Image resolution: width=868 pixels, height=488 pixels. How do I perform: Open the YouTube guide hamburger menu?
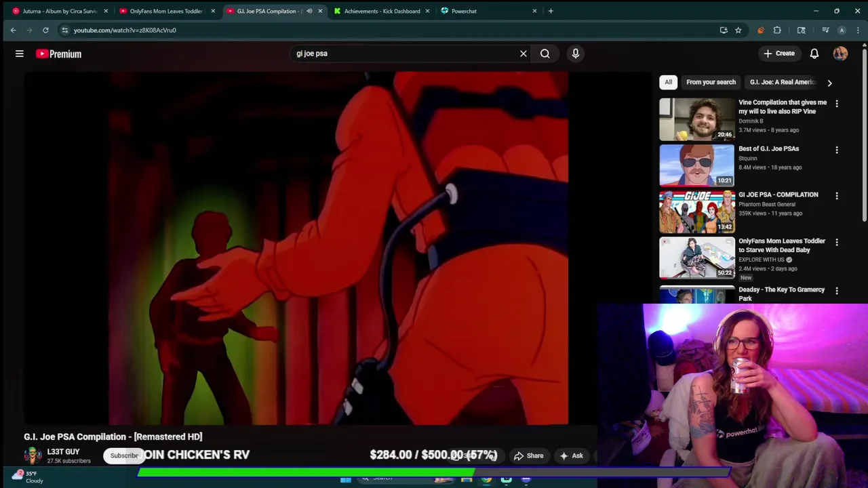click(x=20, y=54)
